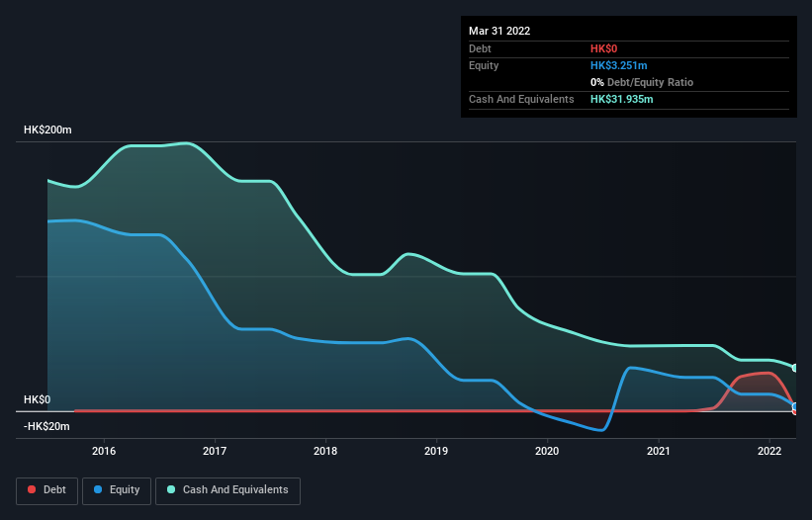Click Cash And Equivalents label in tooltip
Screen dimensions: 812x520
pos(521,99)
